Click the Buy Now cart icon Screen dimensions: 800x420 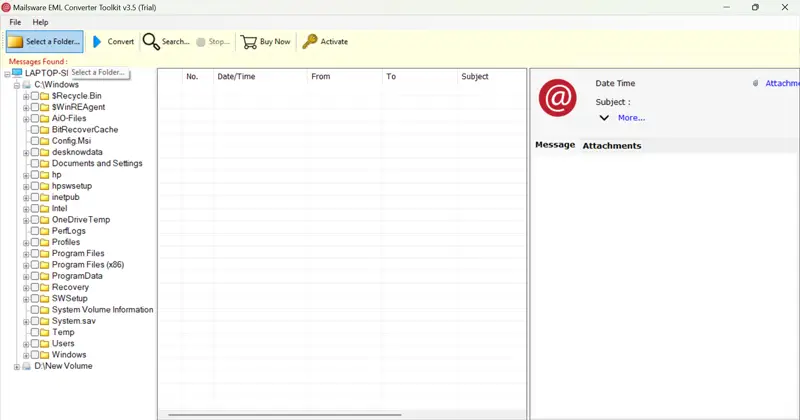pyautogui.click(x=249, y=42)
